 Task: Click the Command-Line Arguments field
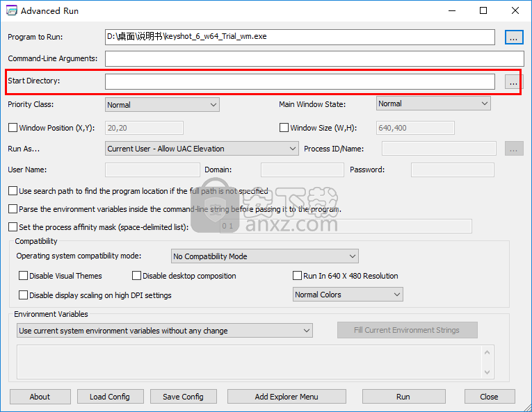click(314, 59)
